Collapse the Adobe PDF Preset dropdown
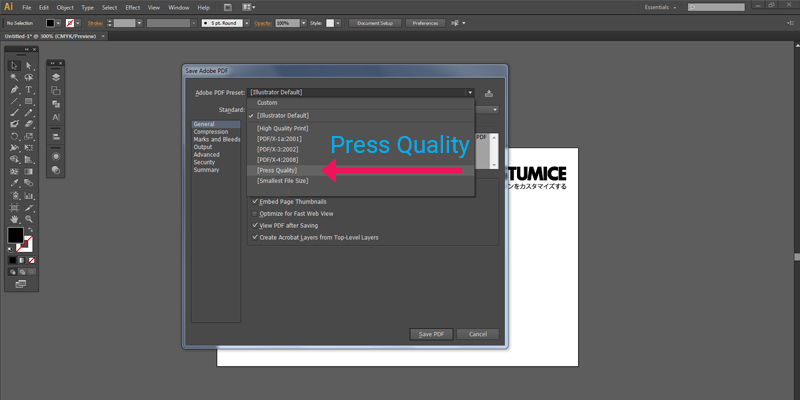 tap(469, 92)
